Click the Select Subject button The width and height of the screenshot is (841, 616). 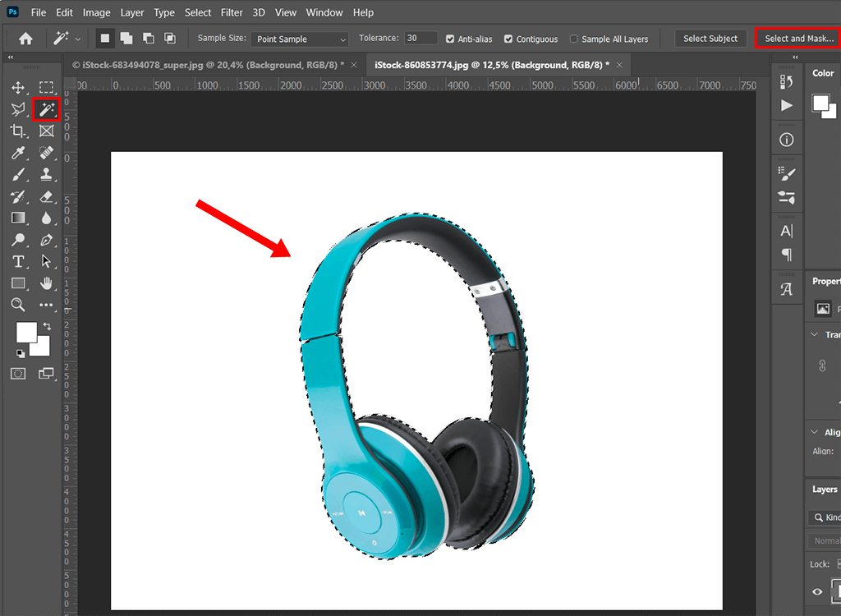point(710,39)
